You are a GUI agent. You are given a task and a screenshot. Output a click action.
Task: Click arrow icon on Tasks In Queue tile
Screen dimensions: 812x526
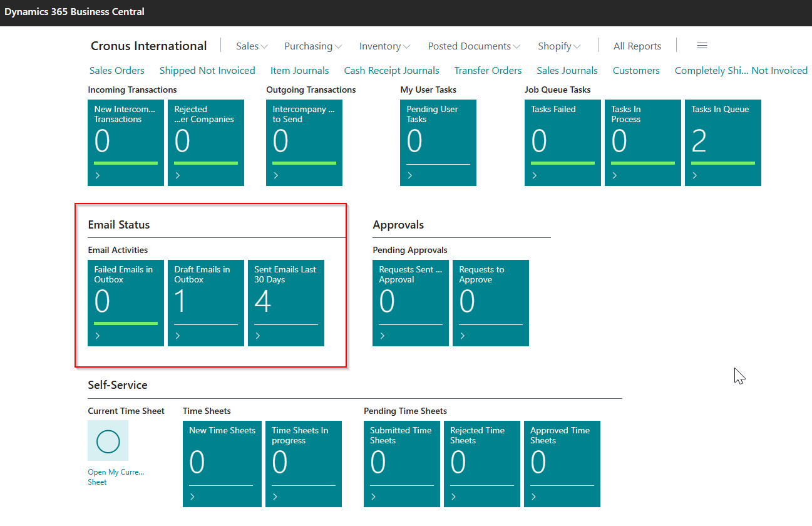click(695, 176)
